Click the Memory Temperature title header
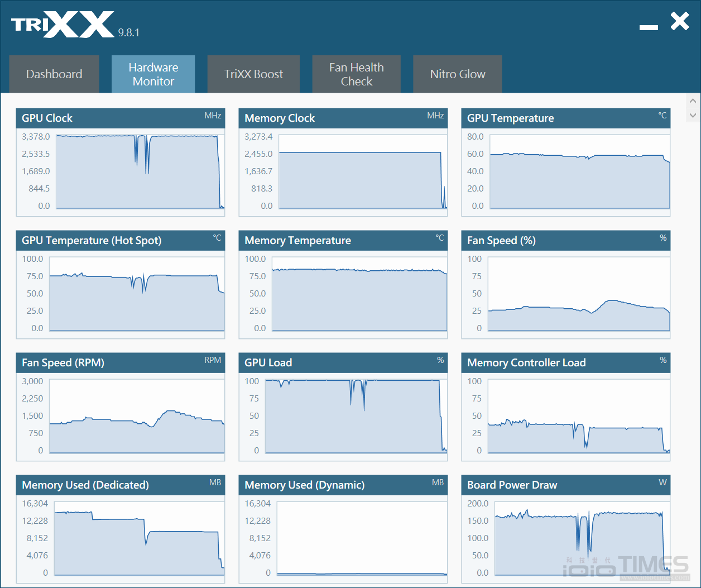Viewport: 701px width, 588px height. click(343, 241)
